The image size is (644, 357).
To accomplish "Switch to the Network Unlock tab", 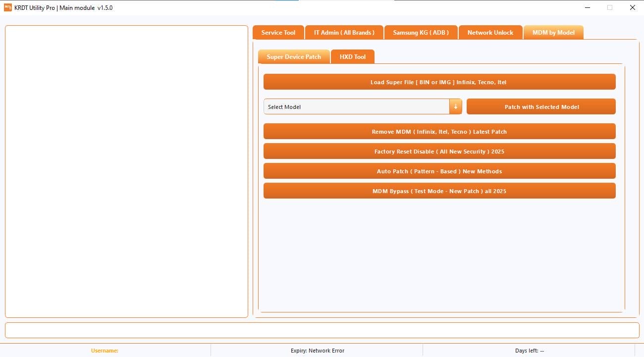I will [490, 32].
